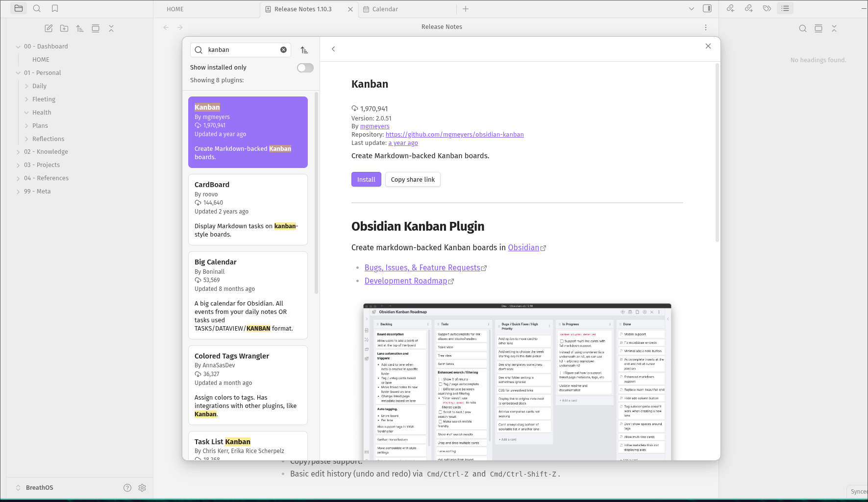Expand the Fleeting folder
This screenshot has width=868, height=502.
tap(26, 99)
